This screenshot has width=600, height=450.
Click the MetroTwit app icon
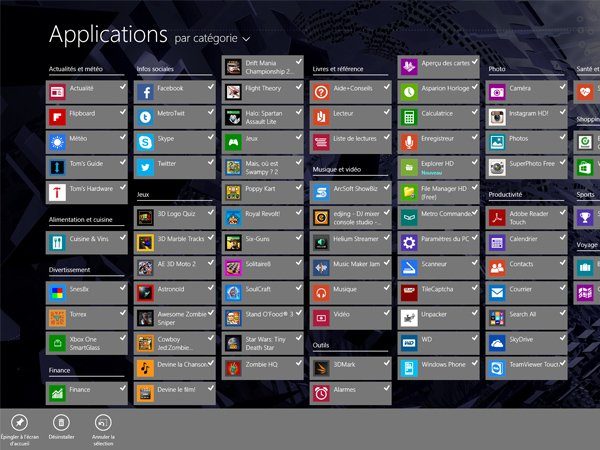145,117
